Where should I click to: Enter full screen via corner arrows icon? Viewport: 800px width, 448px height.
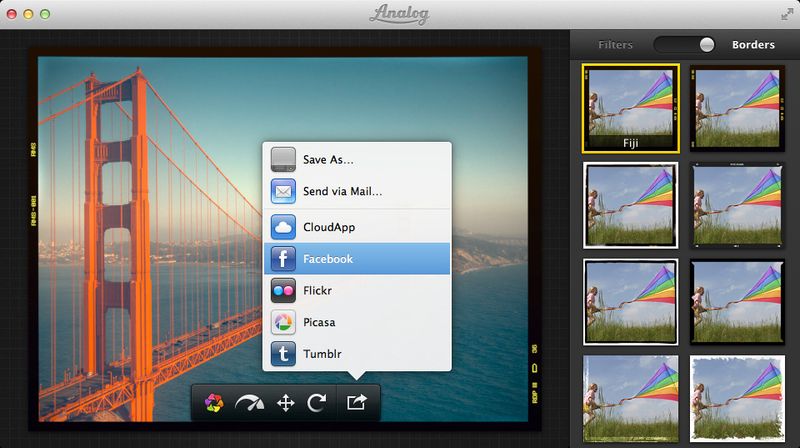pos(787,14)
